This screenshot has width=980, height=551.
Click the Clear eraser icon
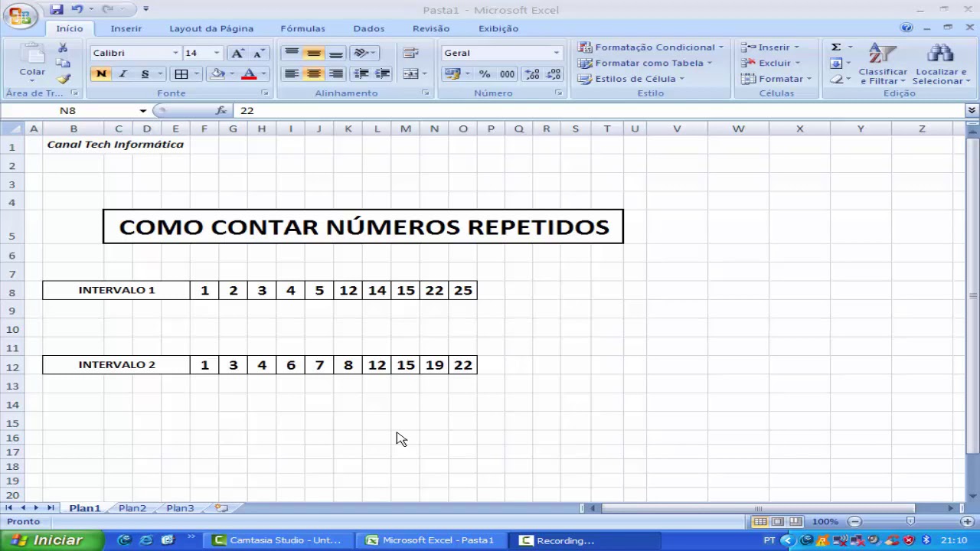(x=836, y=79)
